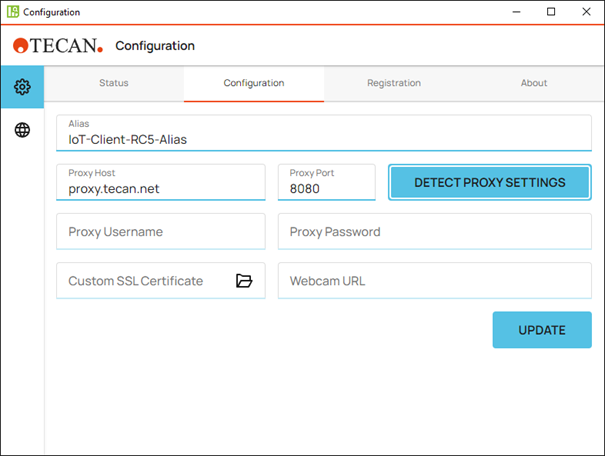Viewport: 605px width, 456px height.
Task: Go to the About tab
Action: [x=533, y=83]
